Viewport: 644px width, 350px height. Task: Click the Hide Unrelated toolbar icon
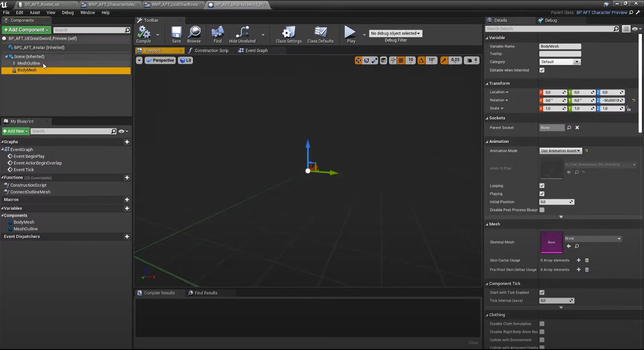click(242, 33)
